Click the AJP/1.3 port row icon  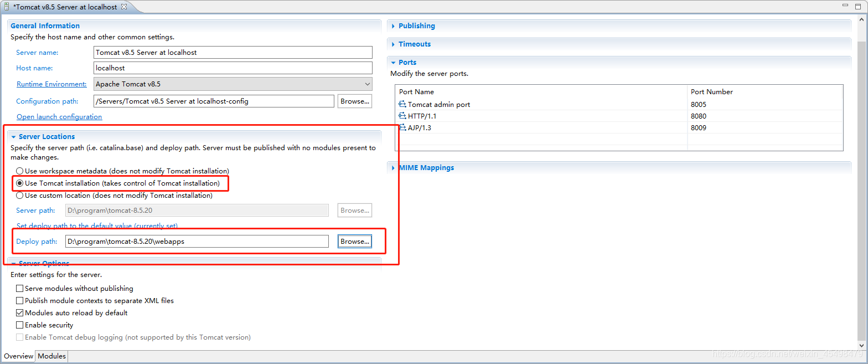click(402, 127)
